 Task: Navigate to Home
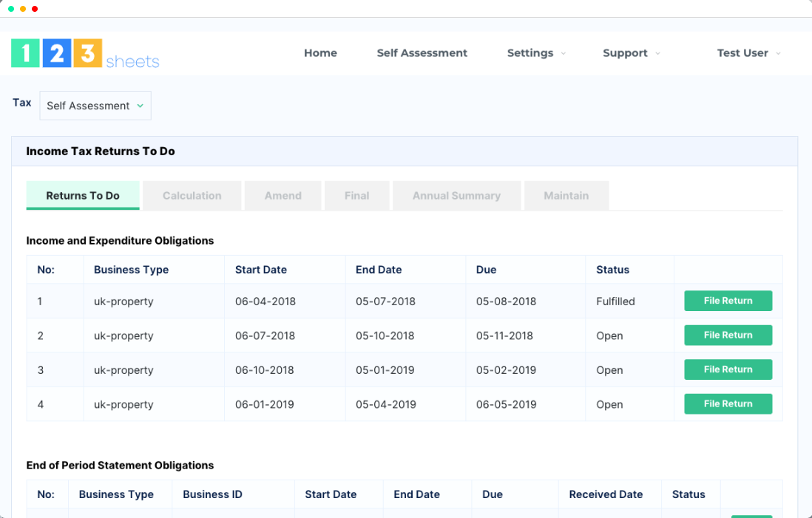[320, 53]
